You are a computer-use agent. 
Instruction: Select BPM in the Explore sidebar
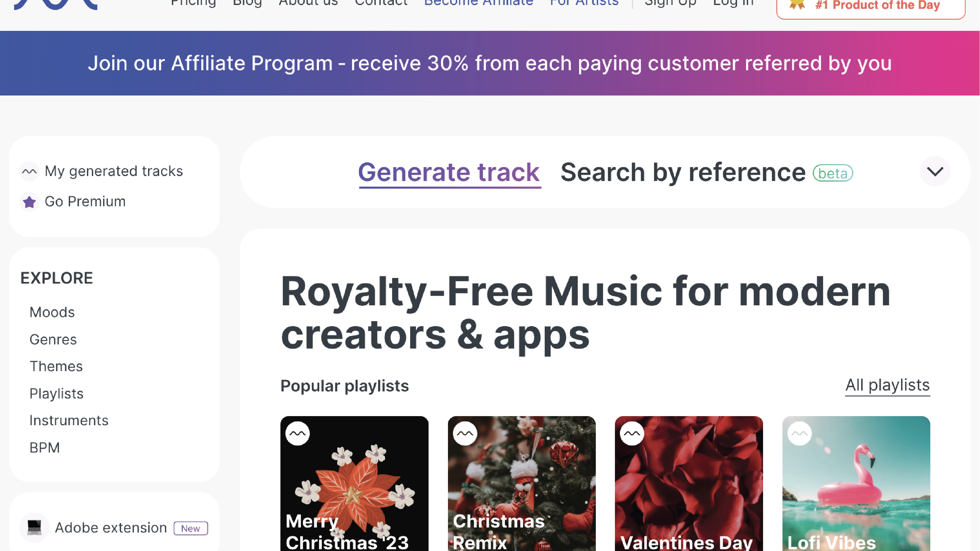click(44, 448)
